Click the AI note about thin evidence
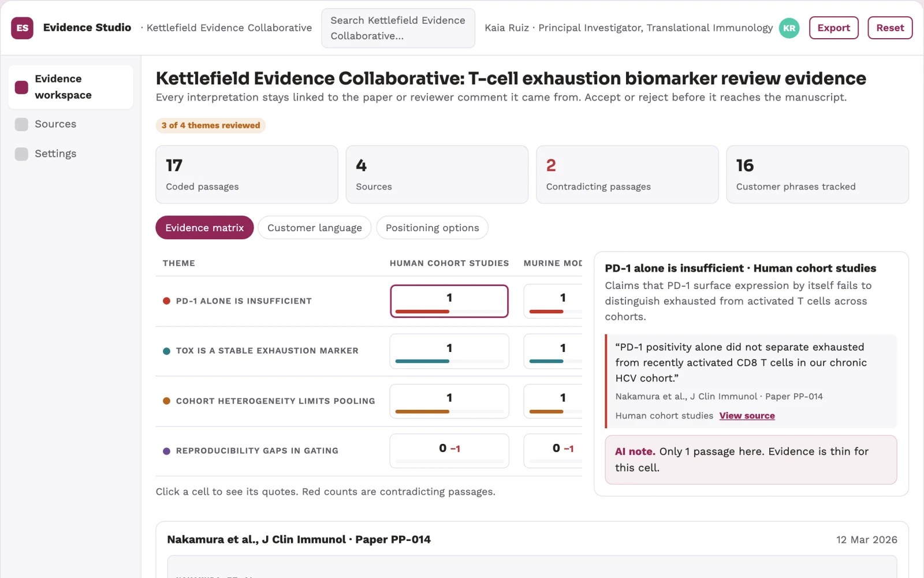 tap(751, 460)
